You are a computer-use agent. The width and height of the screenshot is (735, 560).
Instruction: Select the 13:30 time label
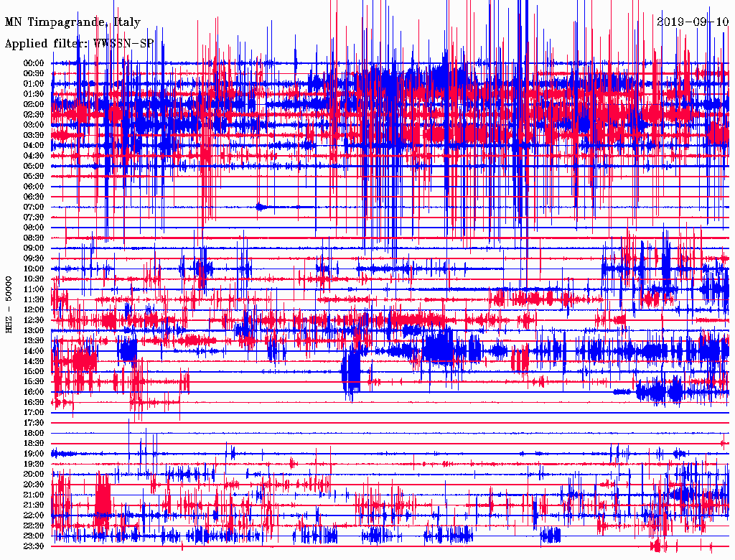tap(34, 340)
